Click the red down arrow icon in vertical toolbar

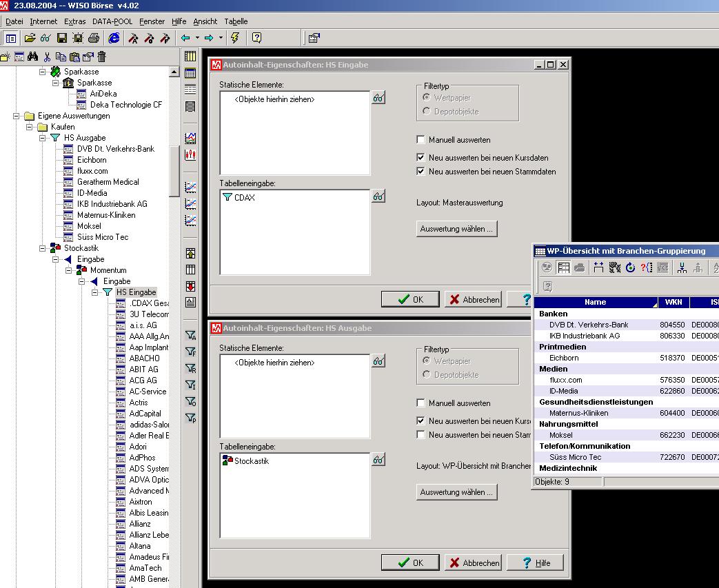190,286
